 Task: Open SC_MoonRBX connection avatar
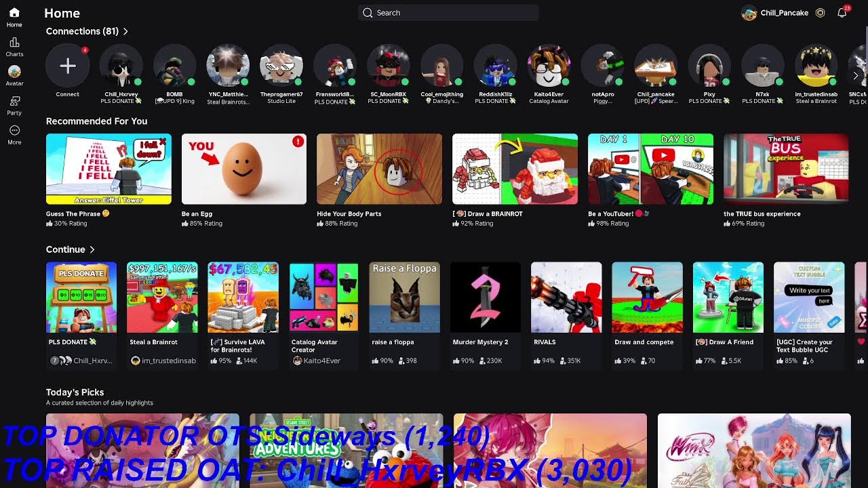tap(389, 66)
